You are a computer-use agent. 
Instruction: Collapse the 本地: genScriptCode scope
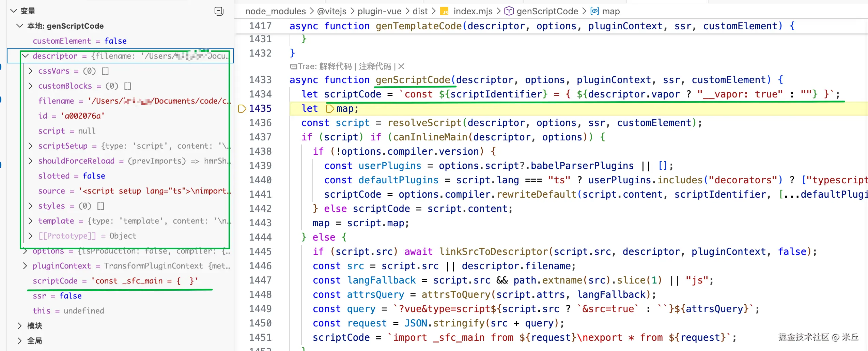(20, 26)
